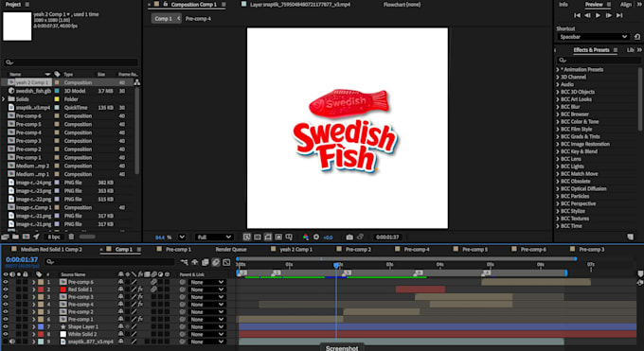The image size is (644, 351).
Task: Click the trash Delete icon in Project panel
Action: tap(71, 237)
